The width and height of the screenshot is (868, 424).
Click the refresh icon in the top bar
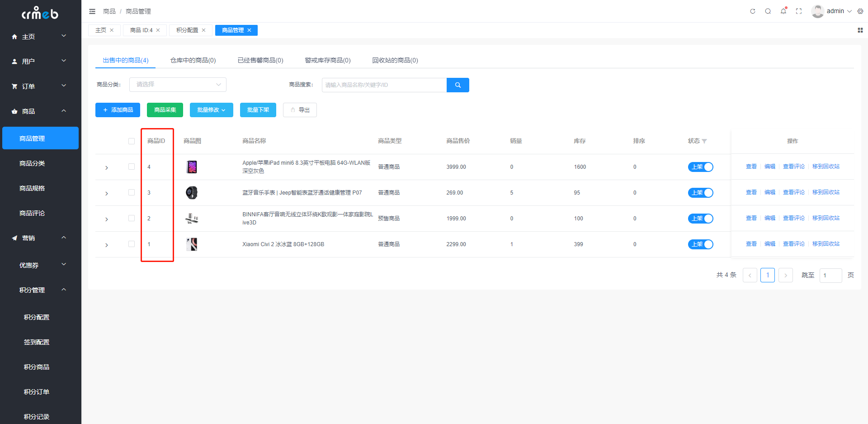click(x=753, y=11)
